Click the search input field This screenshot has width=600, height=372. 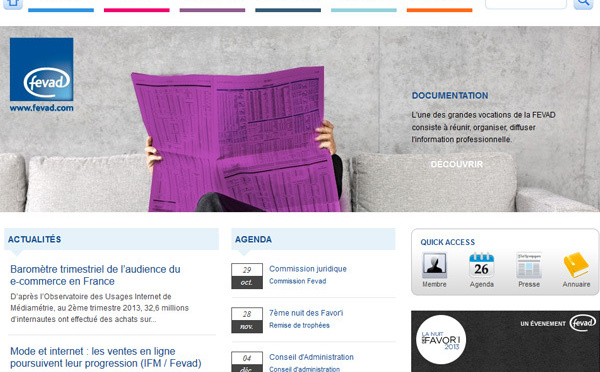526,4
